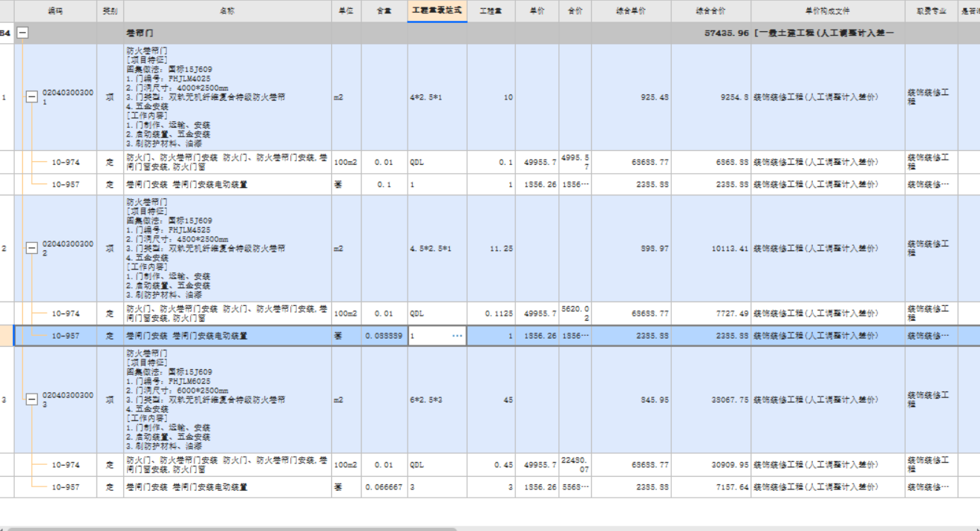The image size is (980, 531).
Task: Click the 名称 column header
Action: [x=227, y=11]
